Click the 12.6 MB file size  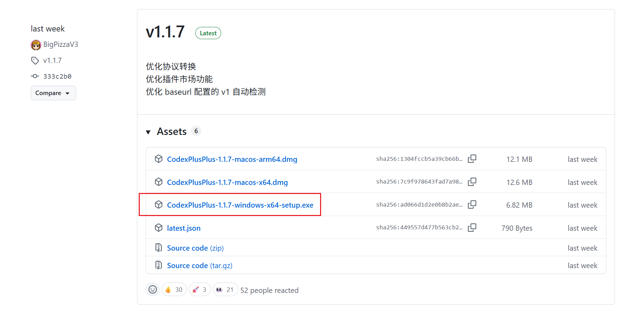click(519, 182)
